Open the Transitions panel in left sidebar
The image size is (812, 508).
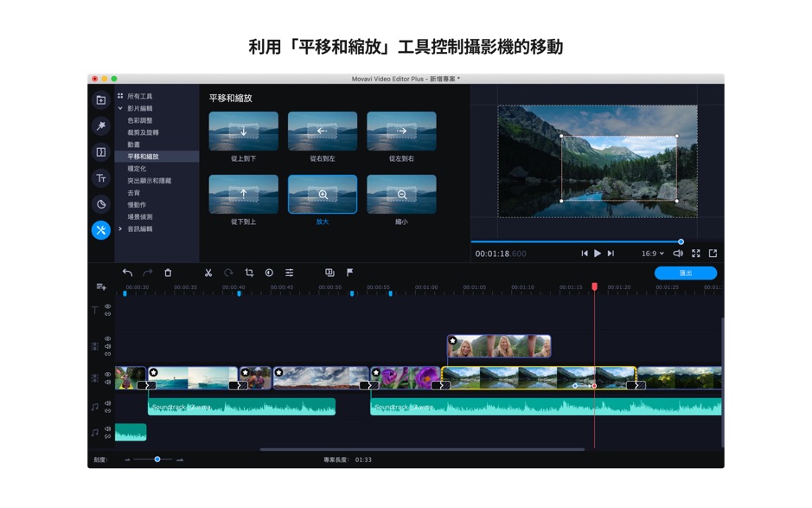pos(100,153)
